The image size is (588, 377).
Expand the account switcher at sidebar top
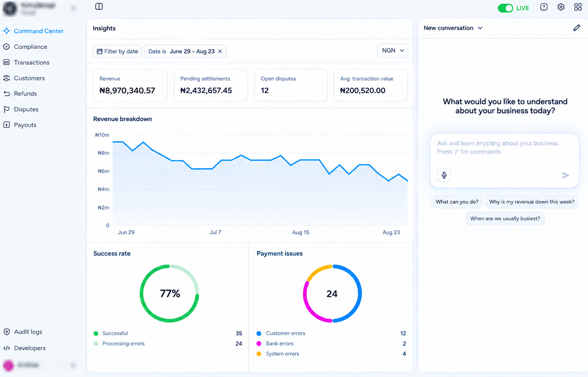74,8
